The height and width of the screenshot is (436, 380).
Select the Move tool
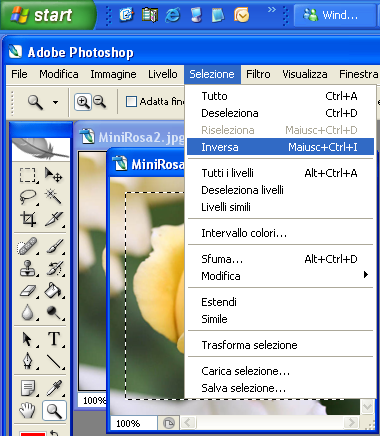(53, 175)
